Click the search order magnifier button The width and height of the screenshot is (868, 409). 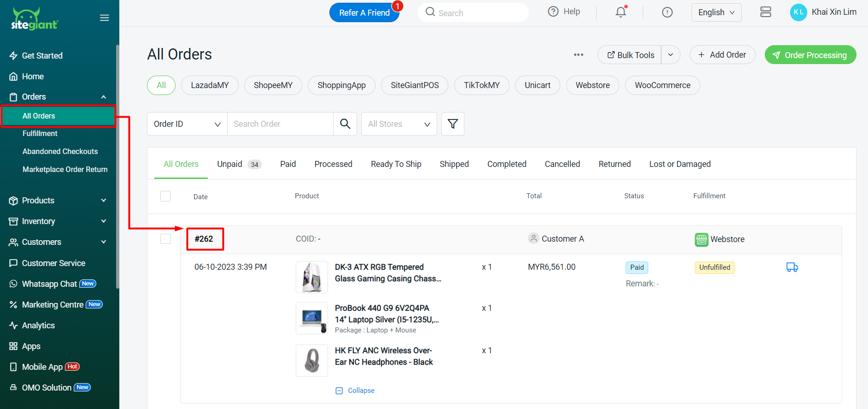345,124
